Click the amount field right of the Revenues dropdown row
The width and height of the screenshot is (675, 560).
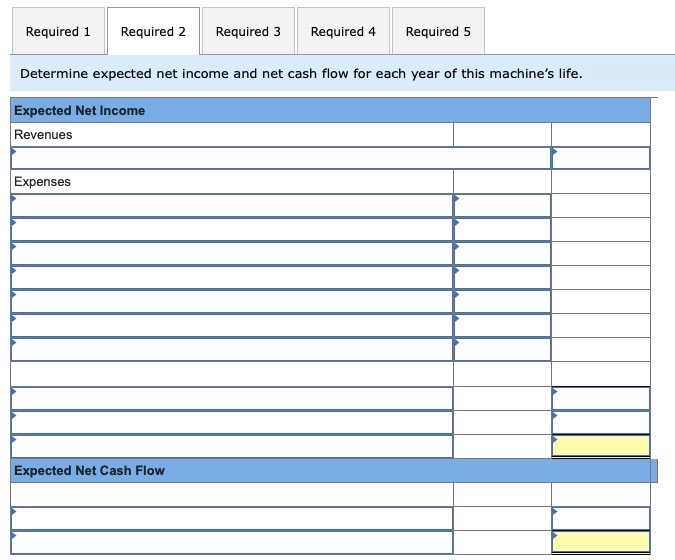(601, 158)
